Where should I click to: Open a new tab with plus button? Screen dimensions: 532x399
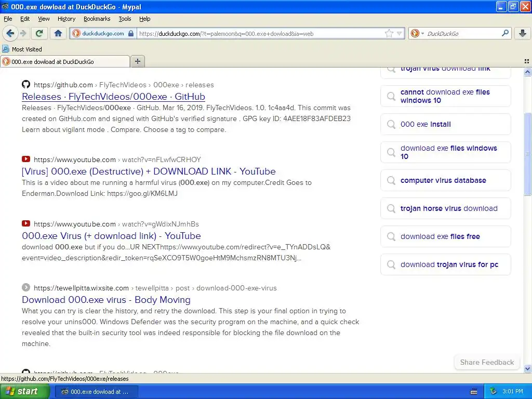tap(137, 61)
